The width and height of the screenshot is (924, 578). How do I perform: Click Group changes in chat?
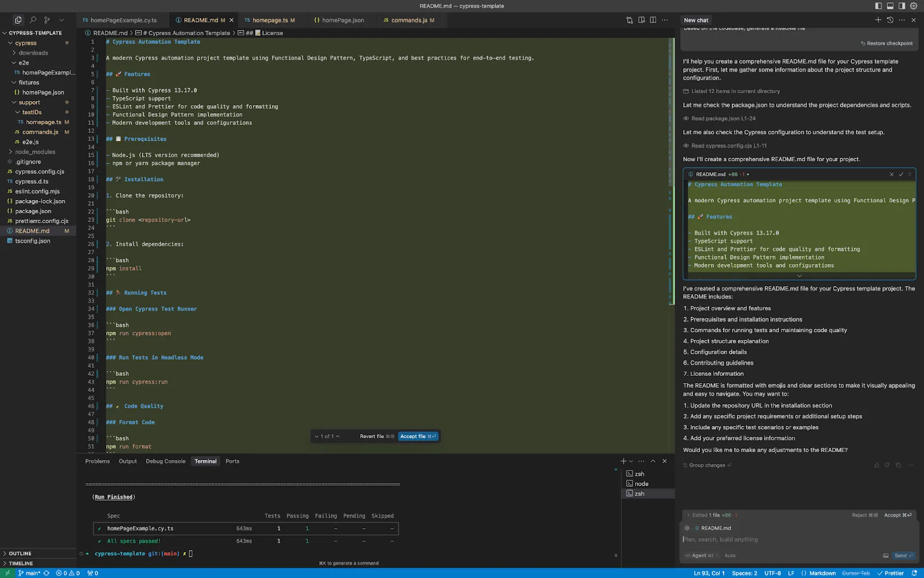coord(707,465)
